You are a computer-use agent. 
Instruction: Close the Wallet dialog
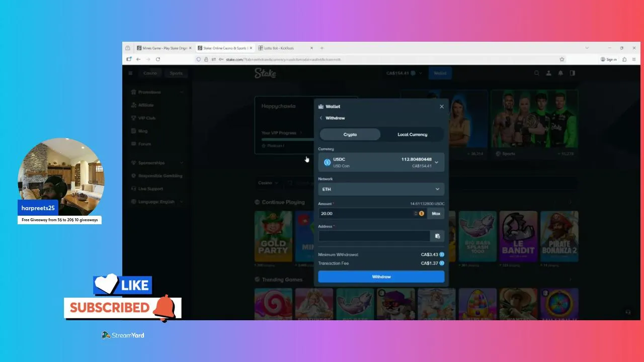pyautogui.click(x=442, y=107)
